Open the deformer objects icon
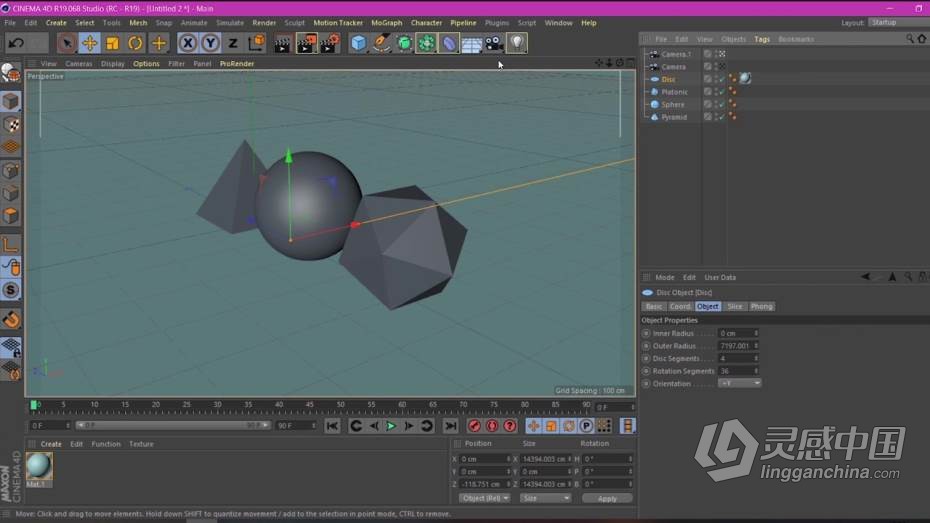The width and height of the screenshot is (930, 523). pos(449,43)
